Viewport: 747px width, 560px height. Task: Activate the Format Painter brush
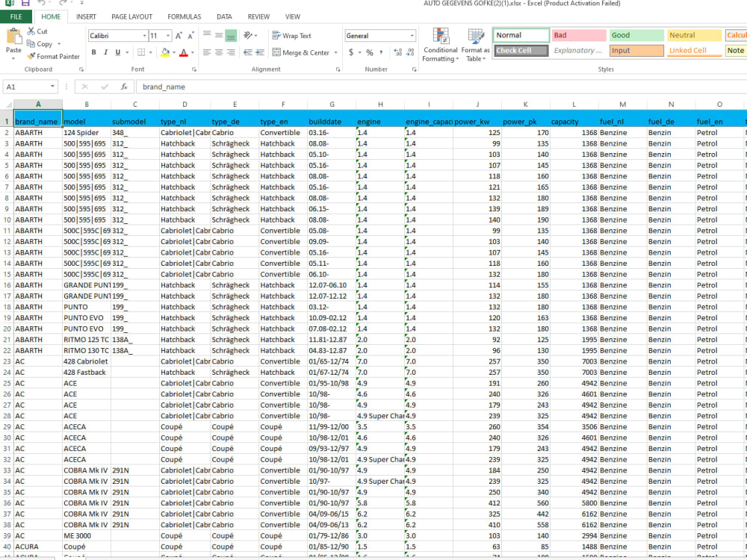tap(31, 56)
